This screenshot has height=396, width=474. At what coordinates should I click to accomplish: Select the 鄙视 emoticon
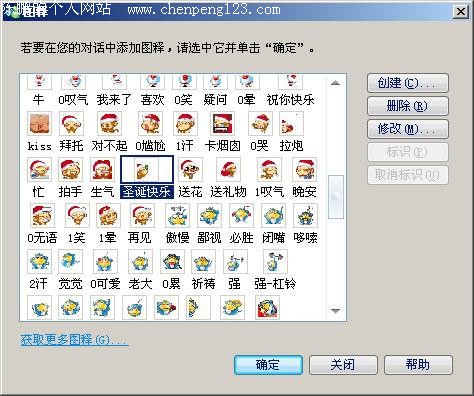coord(209,215)
